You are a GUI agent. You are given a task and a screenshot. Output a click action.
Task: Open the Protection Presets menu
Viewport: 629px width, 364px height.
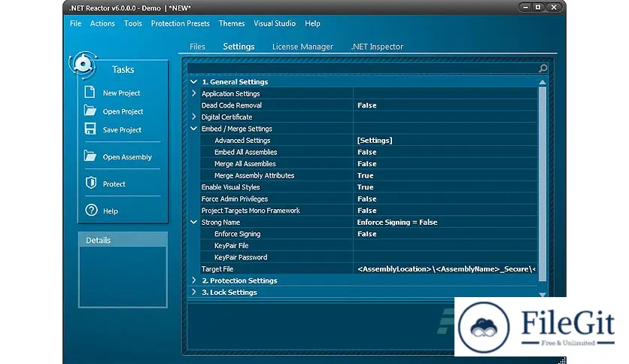(x=180, y=23)
